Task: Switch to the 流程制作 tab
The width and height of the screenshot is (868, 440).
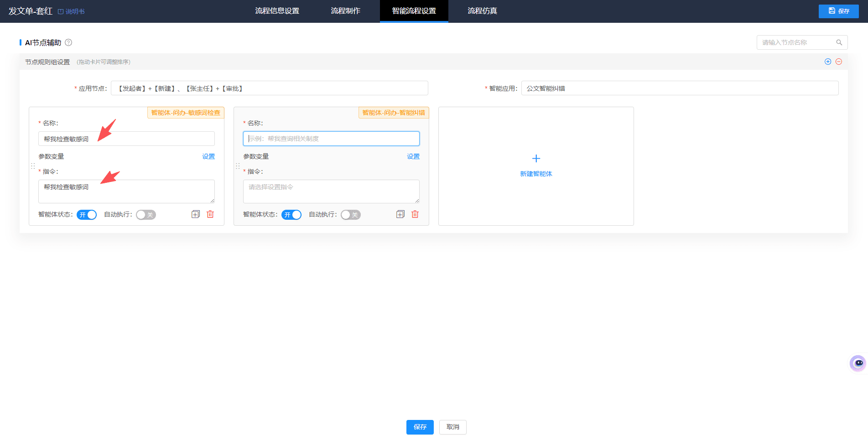Action: click(x=346, y=11)
